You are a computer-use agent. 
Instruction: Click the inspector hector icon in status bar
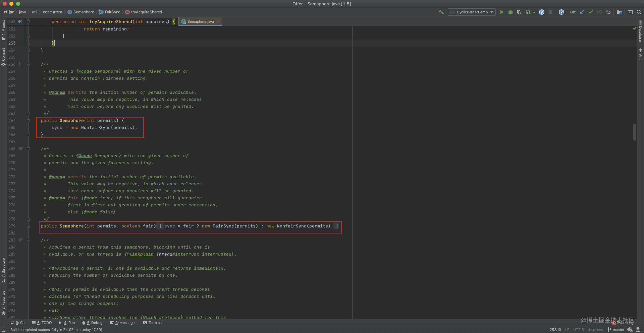[x=638, y=330]
